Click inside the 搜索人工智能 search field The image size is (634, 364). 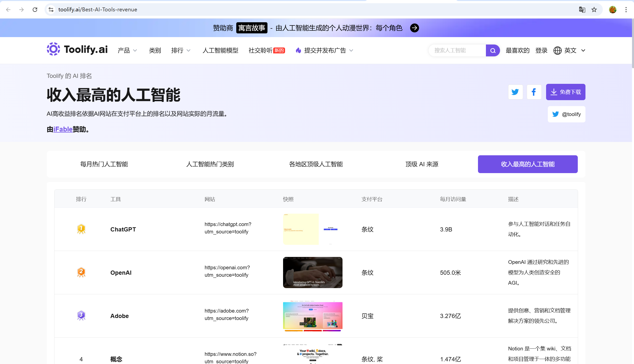[458, 50]
